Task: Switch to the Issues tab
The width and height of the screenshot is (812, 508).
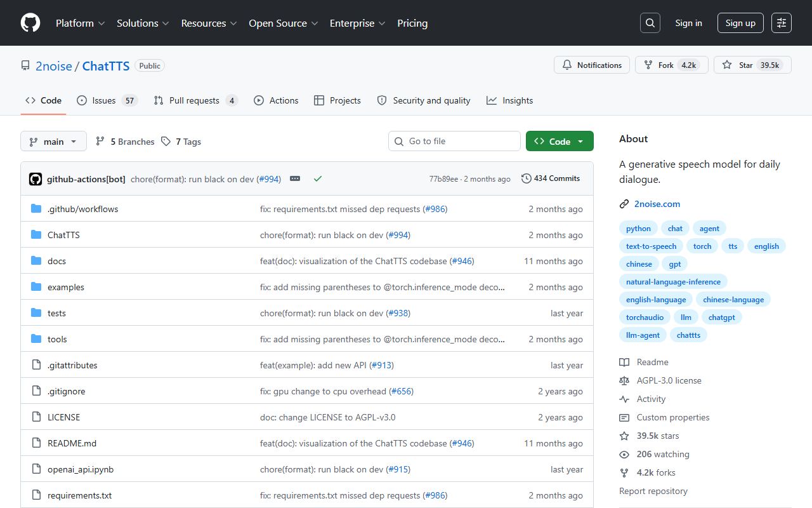Action: click(x=107, y=100)
